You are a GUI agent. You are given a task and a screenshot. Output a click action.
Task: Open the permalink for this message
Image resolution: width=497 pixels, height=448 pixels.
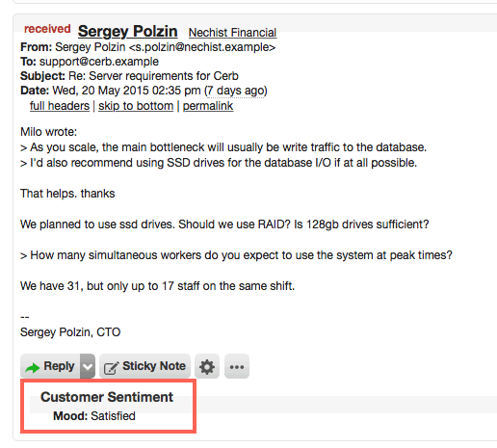click(208, 106)
